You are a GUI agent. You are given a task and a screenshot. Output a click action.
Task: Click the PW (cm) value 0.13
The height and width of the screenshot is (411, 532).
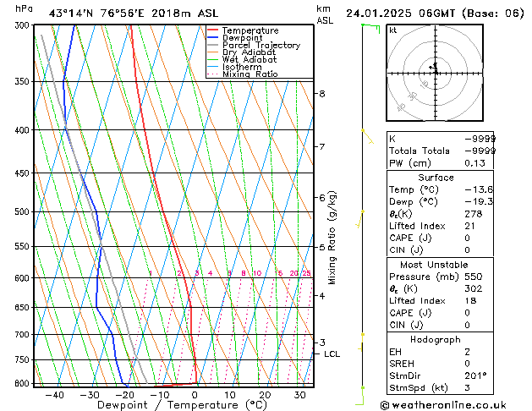pyautogui.click(x=474, y=163)
